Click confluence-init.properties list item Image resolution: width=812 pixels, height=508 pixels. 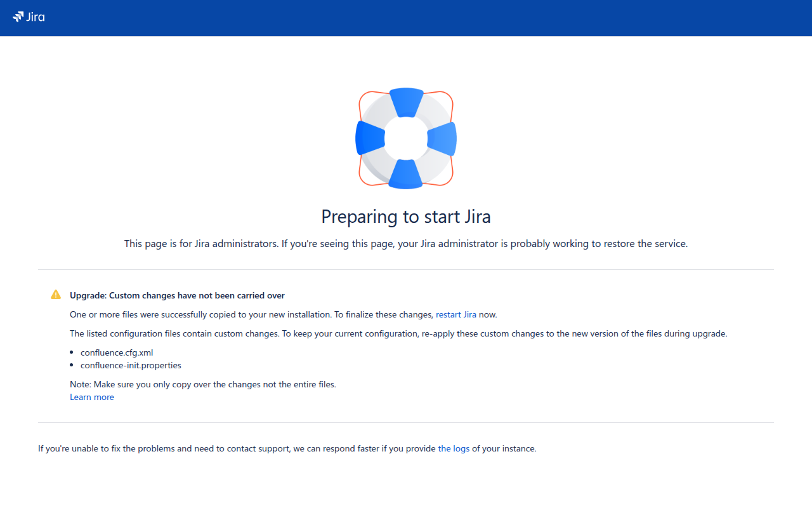pos(131,365)
